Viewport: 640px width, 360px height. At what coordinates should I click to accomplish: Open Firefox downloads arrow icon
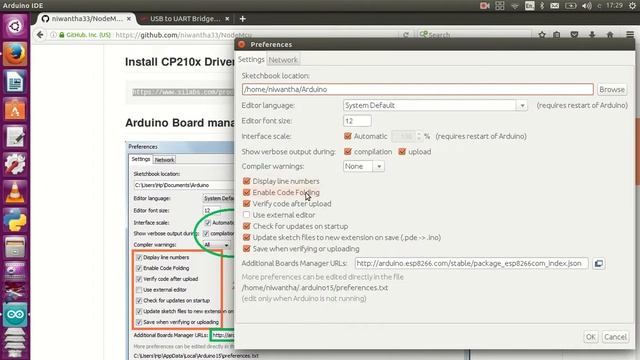pos(592,35)
